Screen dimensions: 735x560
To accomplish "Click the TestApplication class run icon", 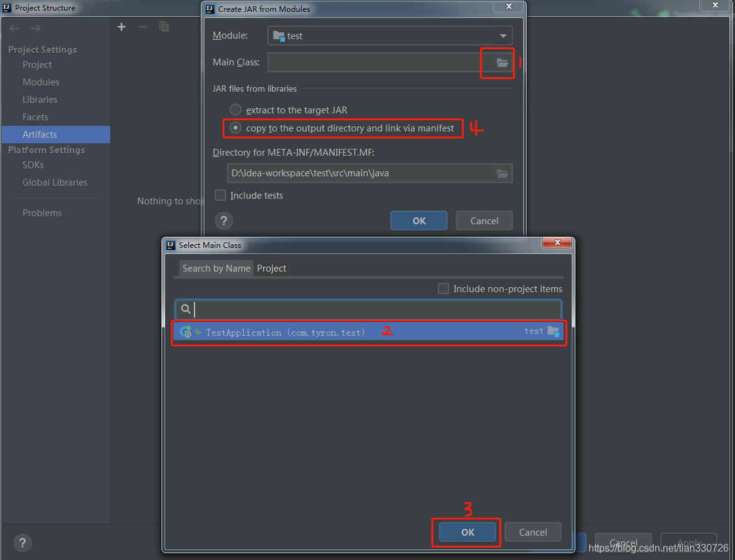I will point(186,331).
